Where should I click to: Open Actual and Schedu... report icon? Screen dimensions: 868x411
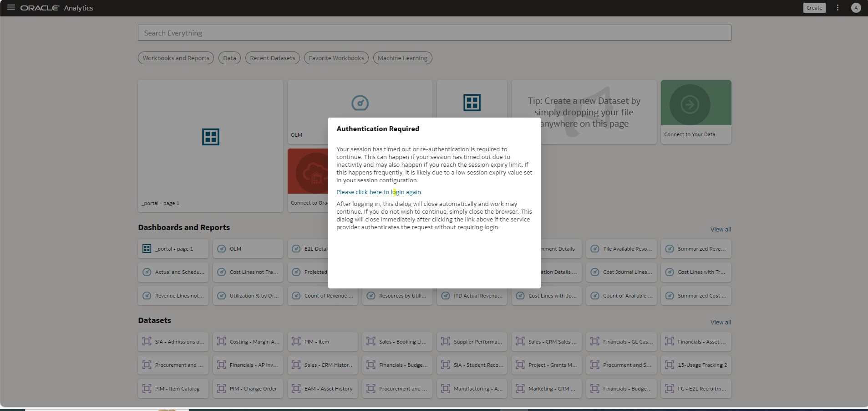(147, 272)
